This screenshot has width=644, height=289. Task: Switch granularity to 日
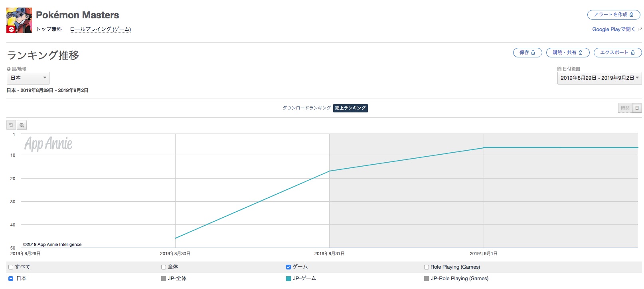pyautogui.click(x=637, y=108)
